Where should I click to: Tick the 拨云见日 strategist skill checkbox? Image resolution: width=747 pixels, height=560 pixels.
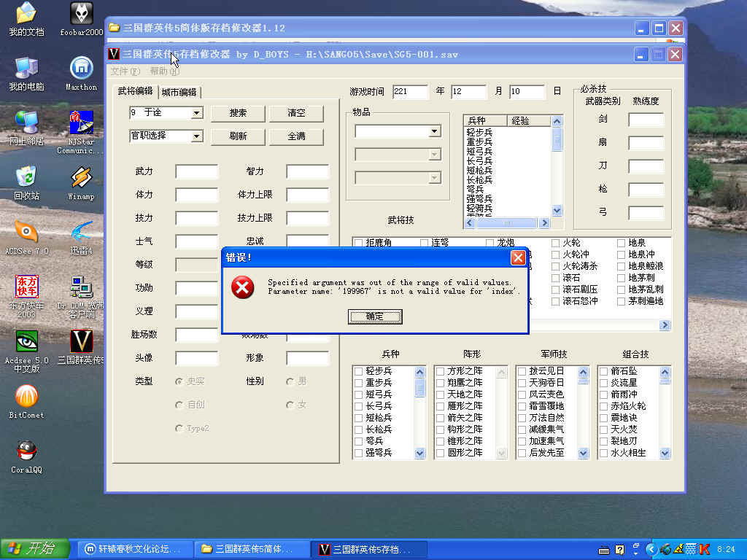(x=522, y=371)
